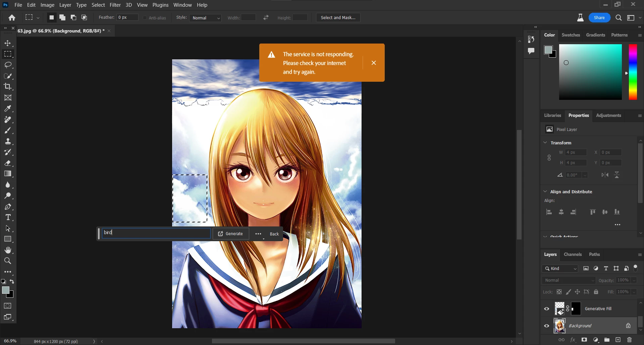Toggle lock transparent pixels

[559, 292]
